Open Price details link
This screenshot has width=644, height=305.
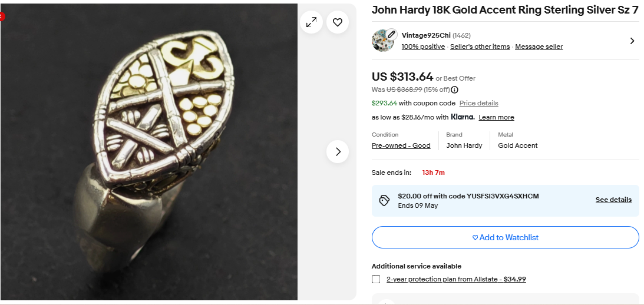point(478,103)
